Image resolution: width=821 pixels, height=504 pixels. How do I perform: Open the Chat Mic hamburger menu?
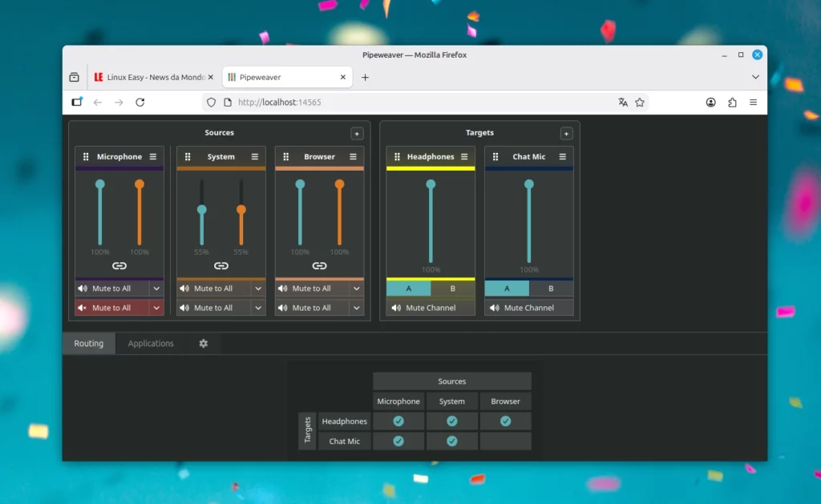563,156
